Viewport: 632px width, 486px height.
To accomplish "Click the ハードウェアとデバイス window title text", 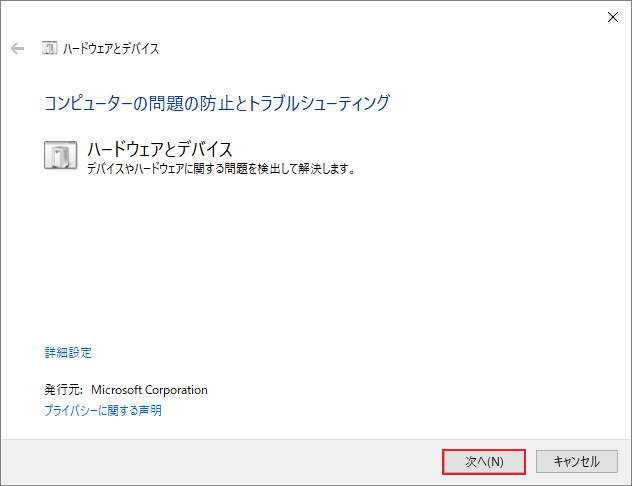I will pyautogui.click(x=111, y=49).
